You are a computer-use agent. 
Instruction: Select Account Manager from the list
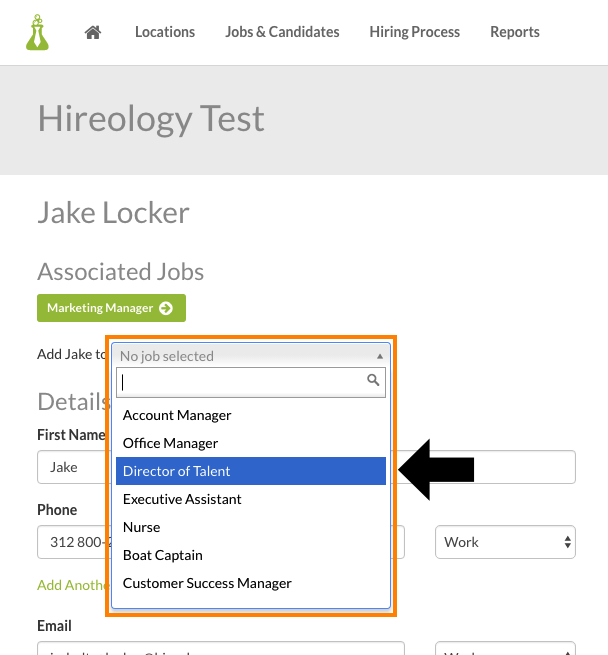click(251, 415)
